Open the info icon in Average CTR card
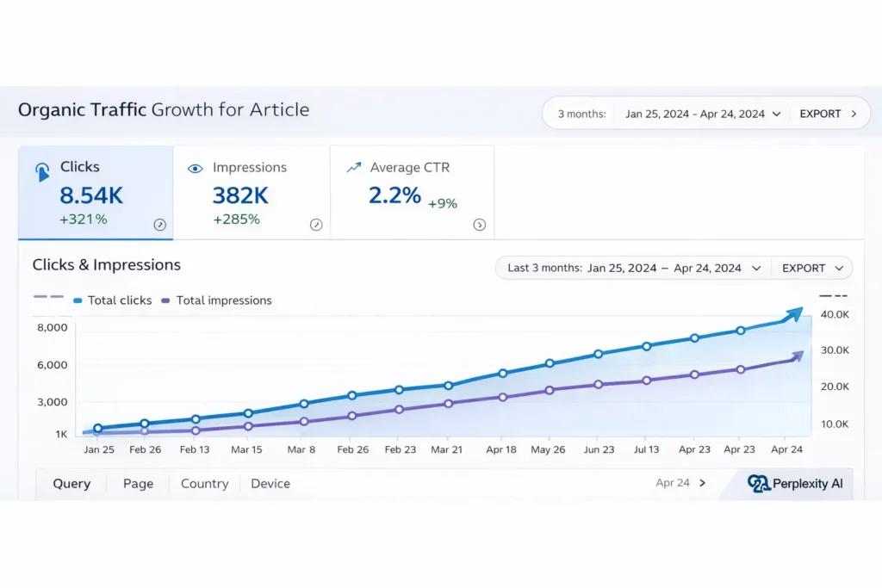 480,225
